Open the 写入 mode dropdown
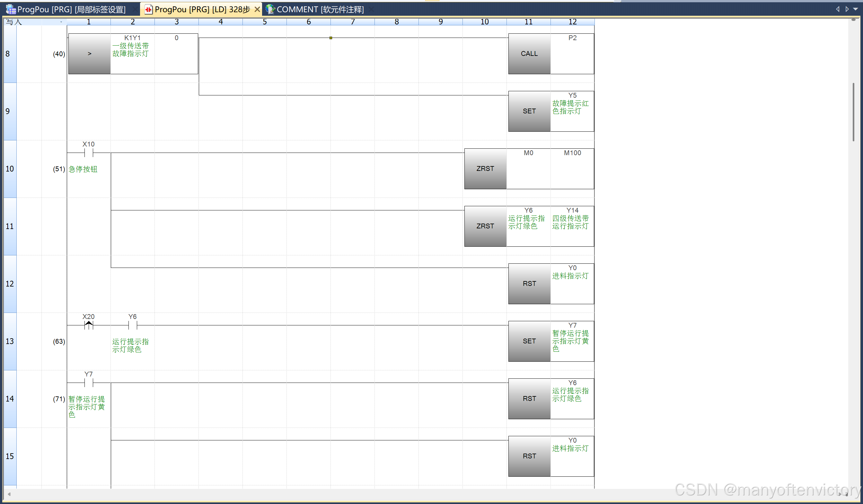The image size is (863, 504). (61, 22)
